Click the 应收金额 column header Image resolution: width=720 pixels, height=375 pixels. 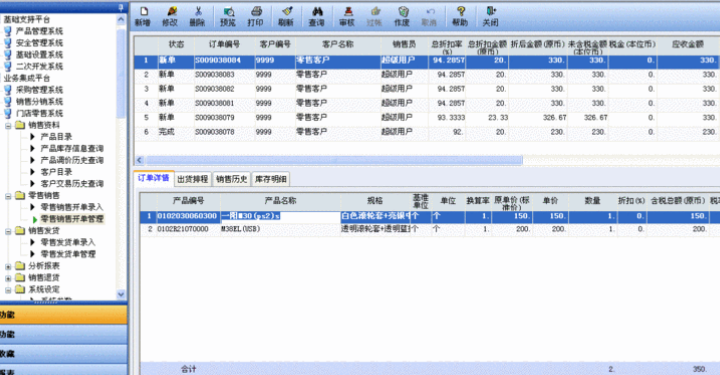point(687,45)
